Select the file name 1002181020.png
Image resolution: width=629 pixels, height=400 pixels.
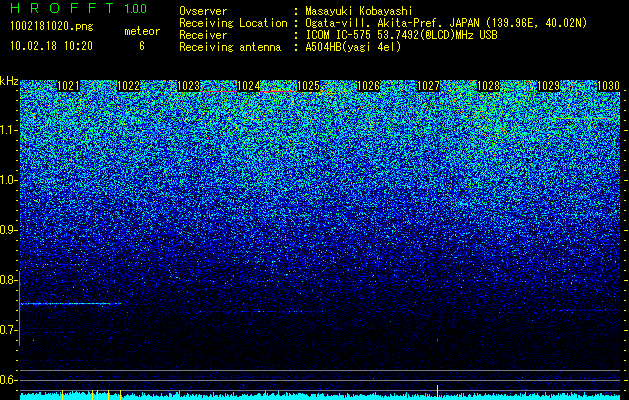tap(52, 26)
